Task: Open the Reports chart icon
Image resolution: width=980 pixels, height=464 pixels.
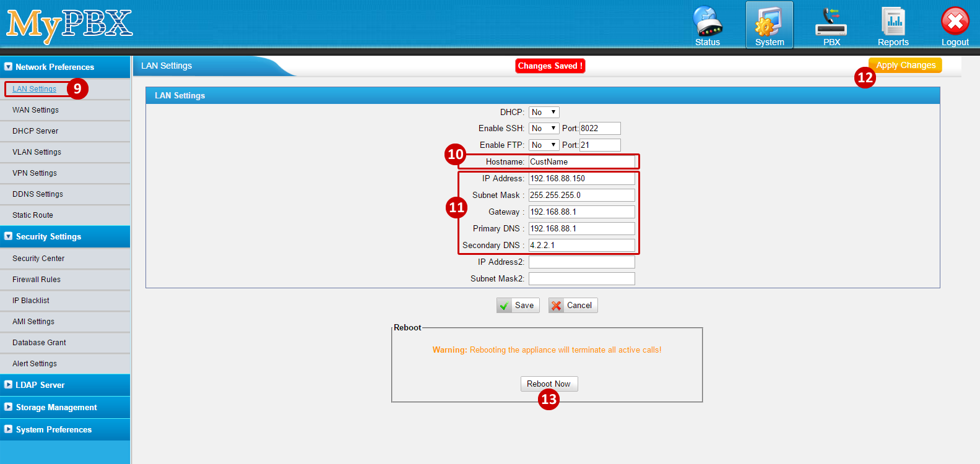Action: click(893, 25)
